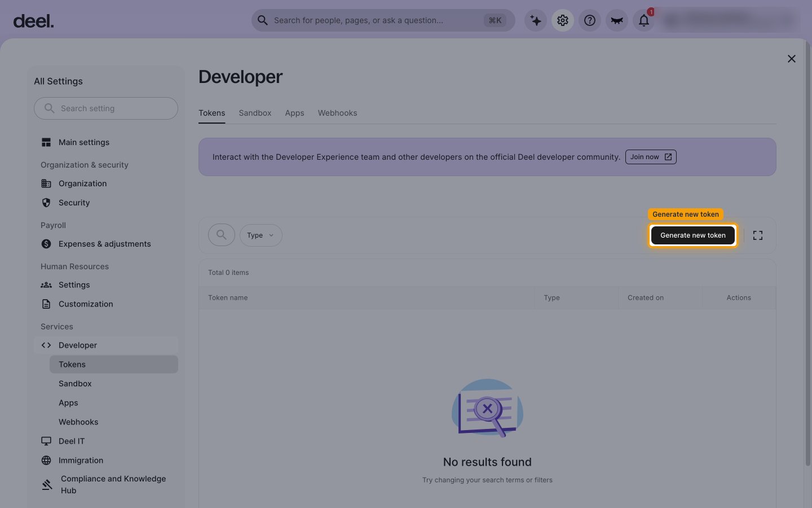This screenshot has height=508, width=812.
Task: Open the help question mark icon
Action: click(589, 20)
